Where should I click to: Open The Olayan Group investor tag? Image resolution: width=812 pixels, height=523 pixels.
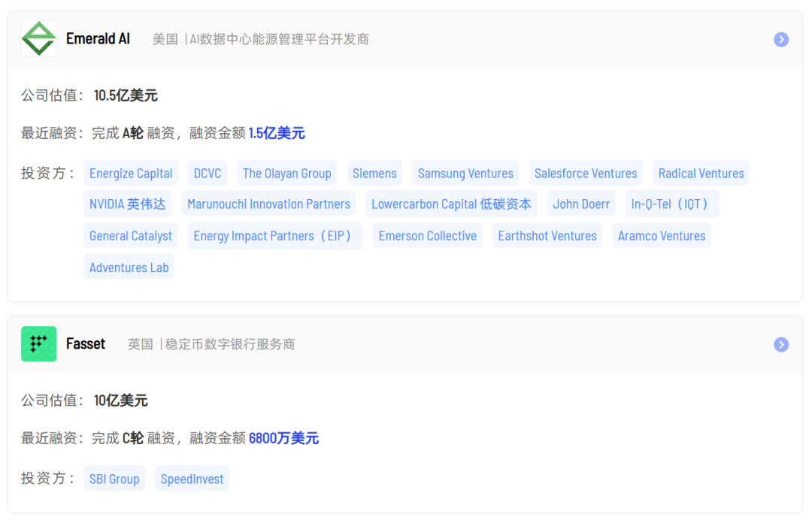coord(287,174)
